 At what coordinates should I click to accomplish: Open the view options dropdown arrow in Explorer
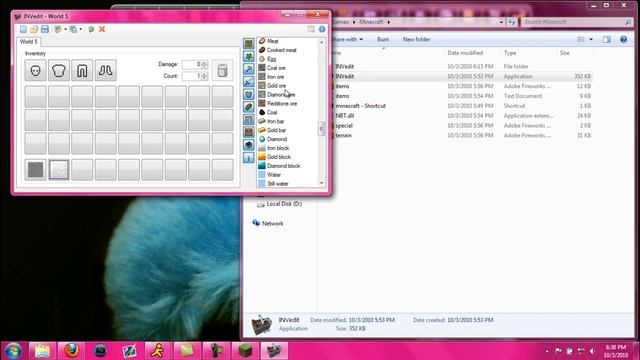pos(591,40)
